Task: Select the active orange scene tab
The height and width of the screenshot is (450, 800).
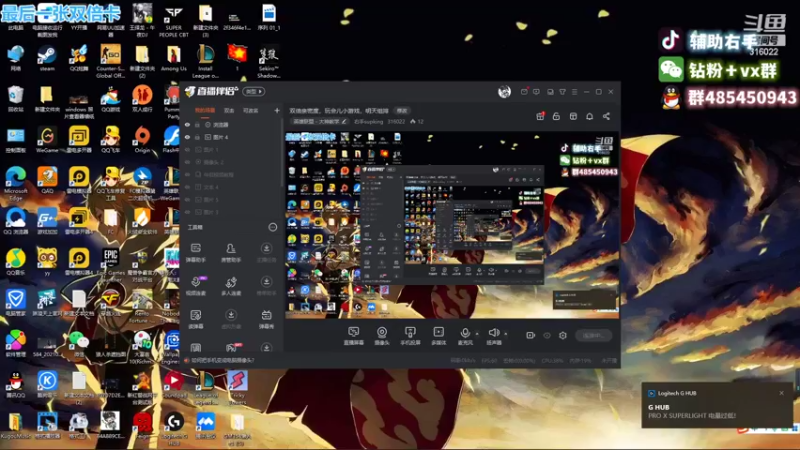Action: pyautogui.click(x=205, y=110)
